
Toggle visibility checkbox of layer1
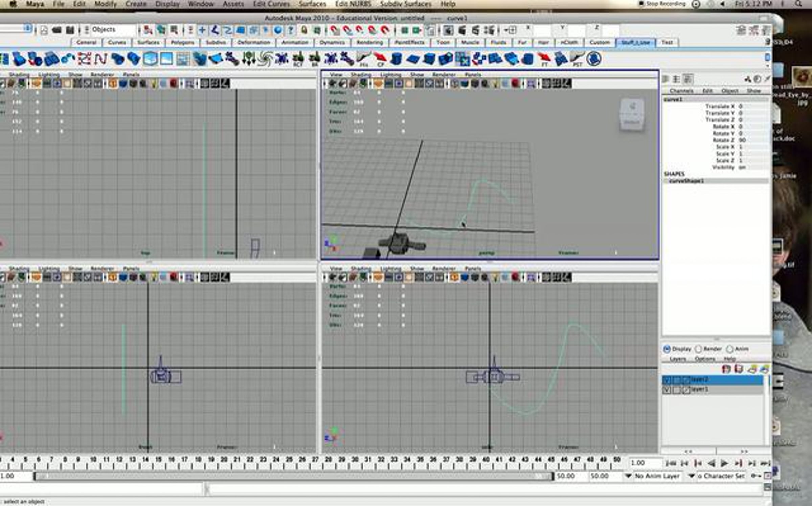667,390
